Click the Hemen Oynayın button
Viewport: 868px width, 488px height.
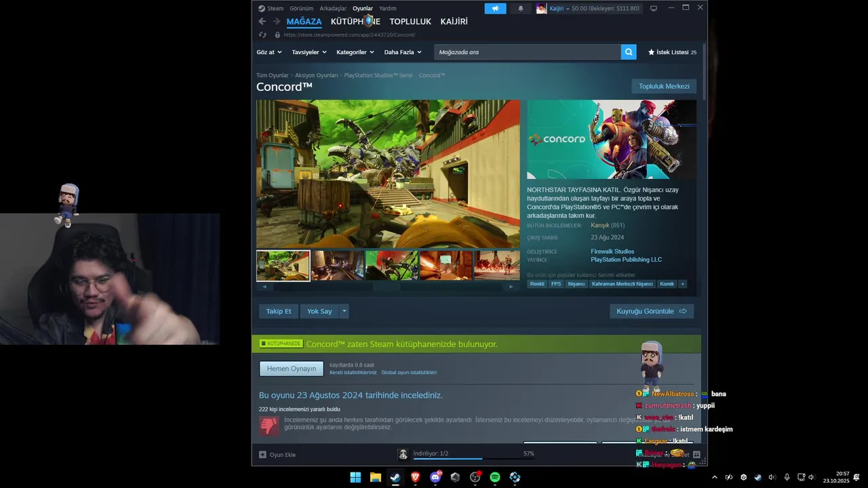(x=292, y=369)
